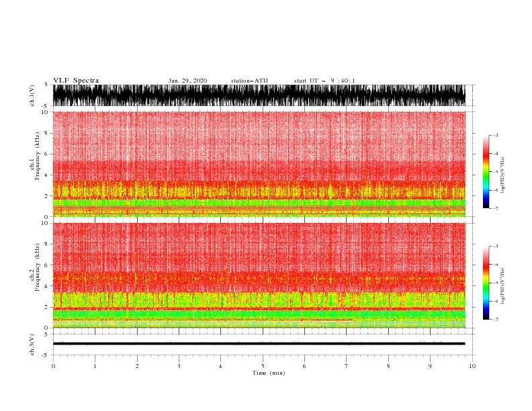Image resolution: width=532 pixels, height=411 pixels.
Task: Click the ch.1 frequency spectrogram panel
Action: point(259,164)
